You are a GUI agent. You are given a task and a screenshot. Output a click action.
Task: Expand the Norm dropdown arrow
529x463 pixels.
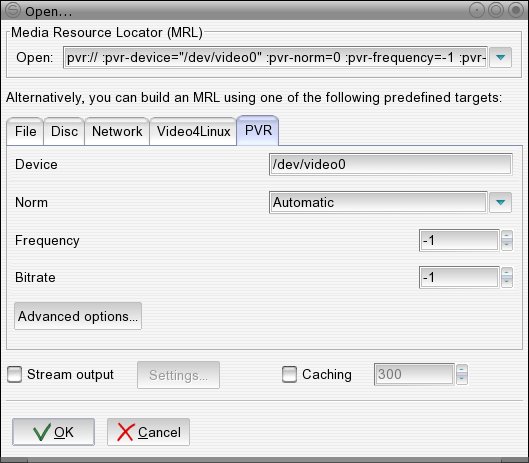coord(500,202)
